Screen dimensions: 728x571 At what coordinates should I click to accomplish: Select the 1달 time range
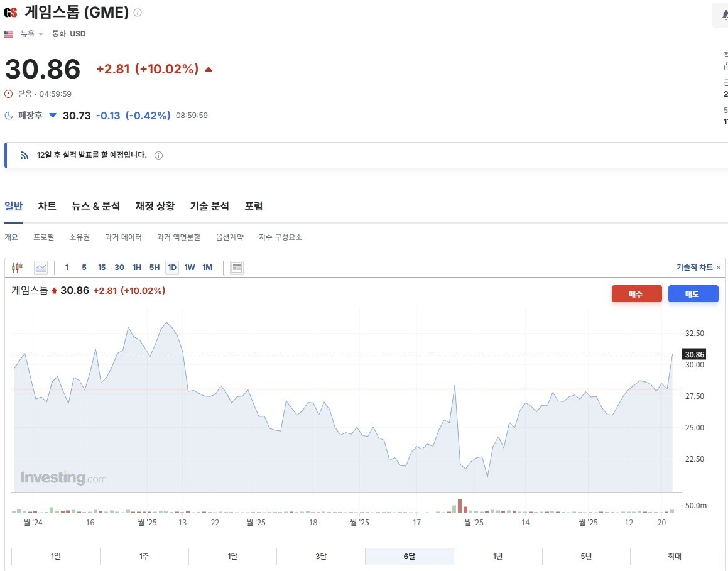pos(232,556)
